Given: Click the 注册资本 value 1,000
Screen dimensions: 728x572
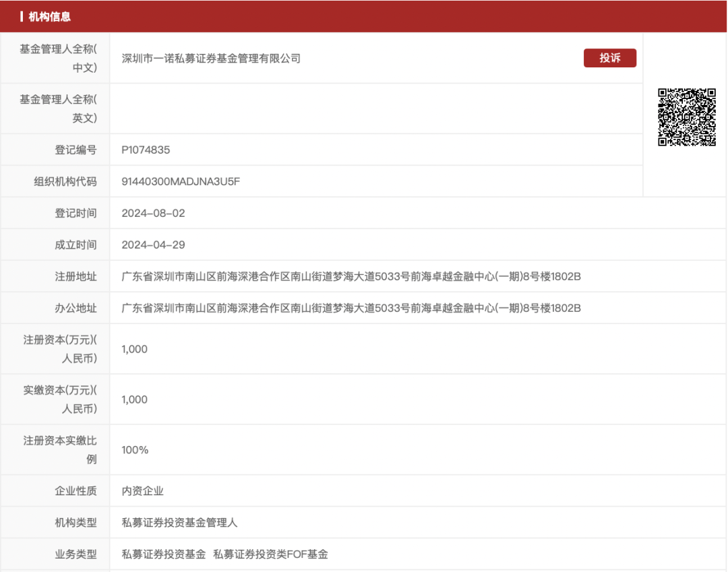Looking at the screenshot, I should [x=134, y=350].
